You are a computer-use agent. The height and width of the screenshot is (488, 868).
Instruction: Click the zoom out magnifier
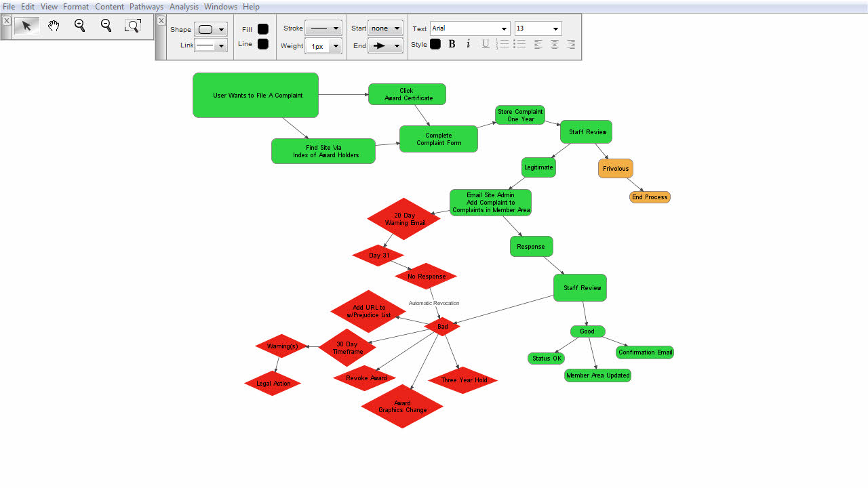tap(106, 26)
